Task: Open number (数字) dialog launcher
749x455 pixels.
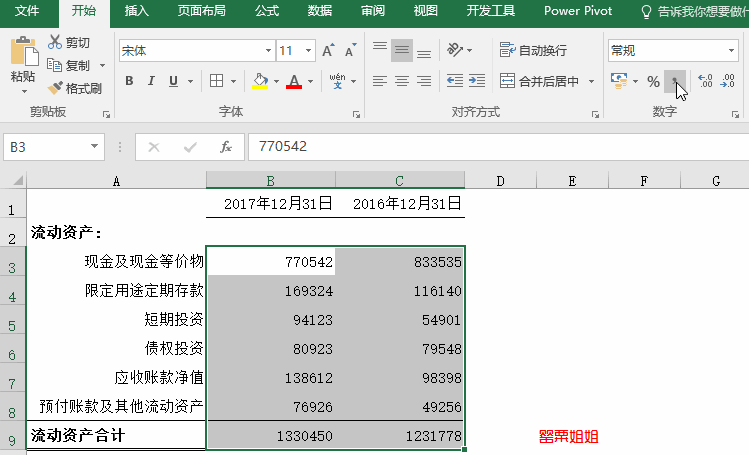Action: point(735,115)
